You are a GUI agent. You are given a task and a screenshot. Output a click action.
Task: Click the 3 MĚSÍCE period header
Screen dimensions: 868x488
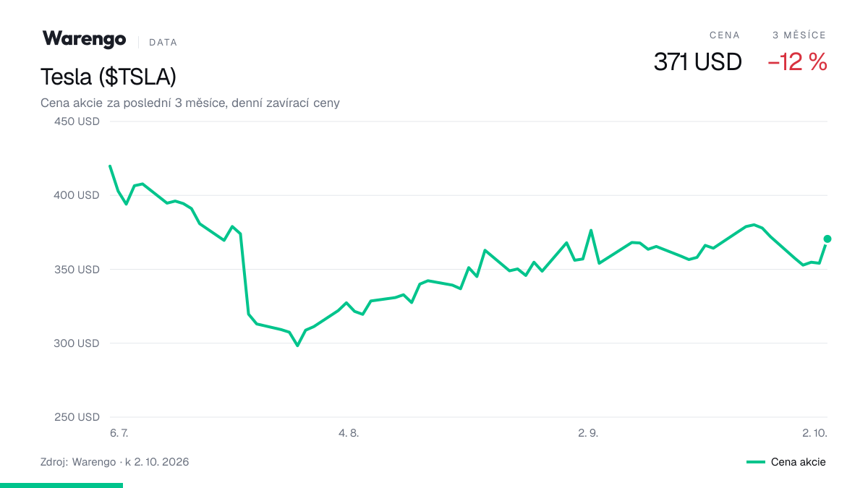799,35
